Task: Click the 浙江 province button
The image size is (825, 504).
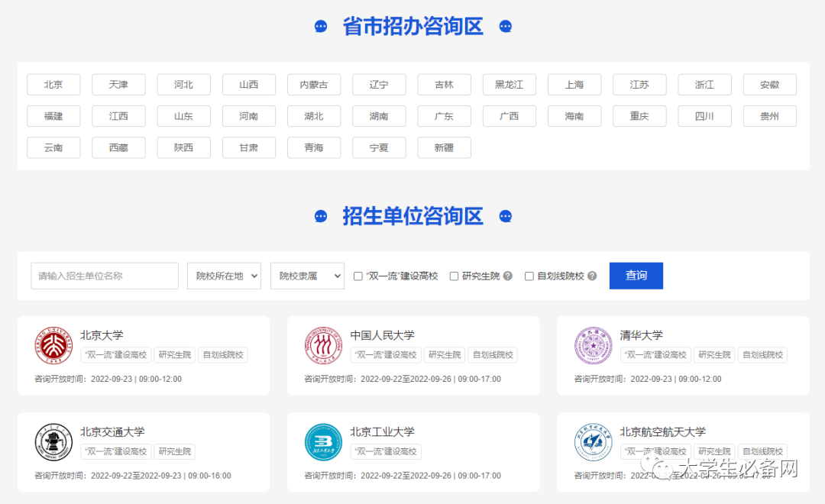Action: pos(704,85)
